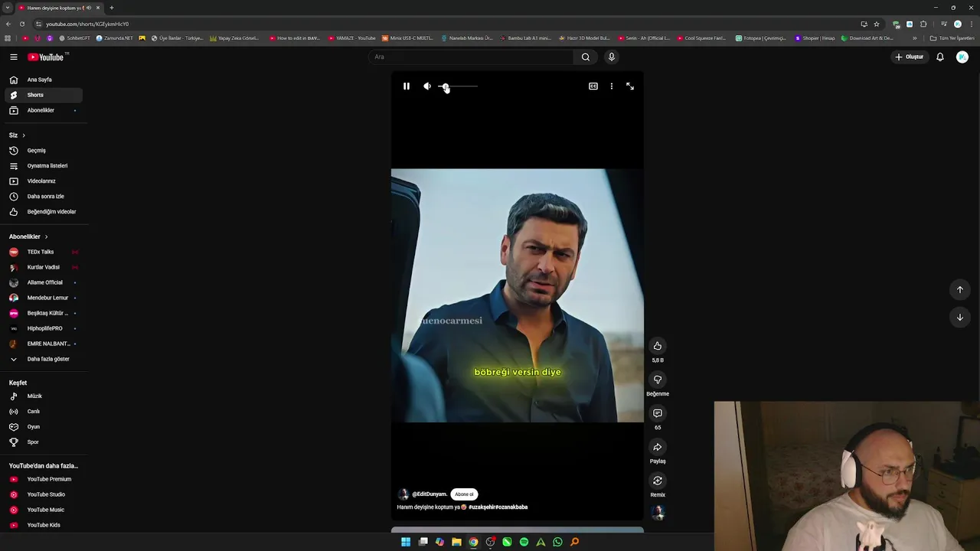Open Geçmiş history
The image size is (980, 551).
click(43, 151)
